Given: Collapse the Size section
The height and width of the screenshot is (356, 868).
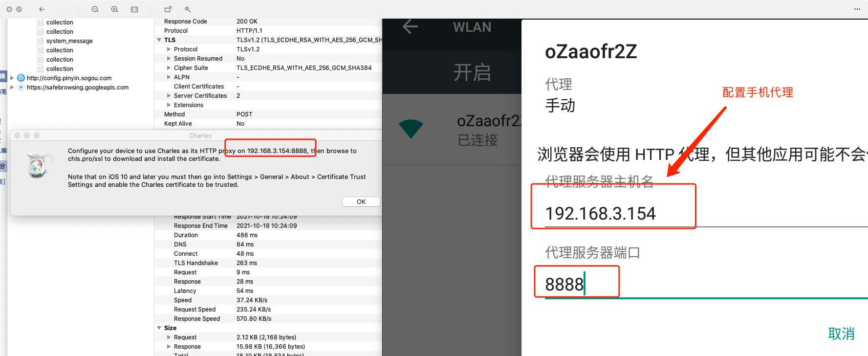Looking at the screenshot, I should pyautogui.click(x=159, y=328).
